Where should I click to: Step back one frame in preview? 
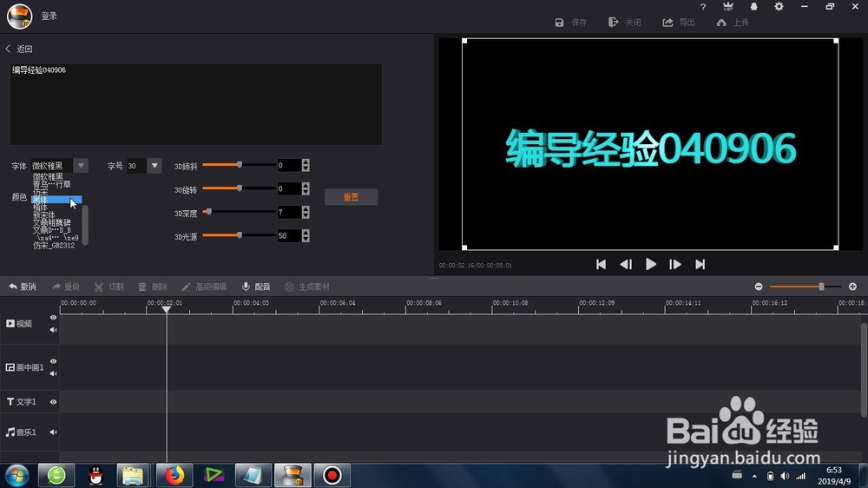click(626, 264)
